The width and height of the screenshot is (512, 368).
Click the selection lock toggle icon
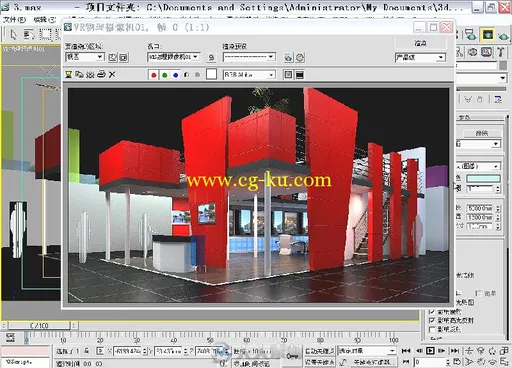point(87,351)
